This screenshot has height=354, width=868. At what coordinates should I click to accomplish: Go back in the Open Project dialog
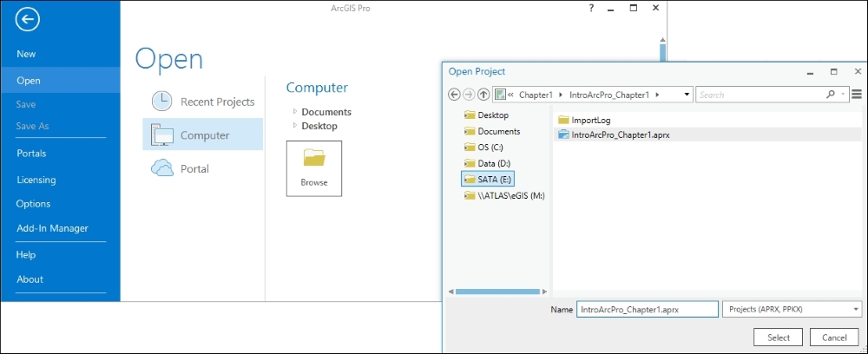(454, 95)
